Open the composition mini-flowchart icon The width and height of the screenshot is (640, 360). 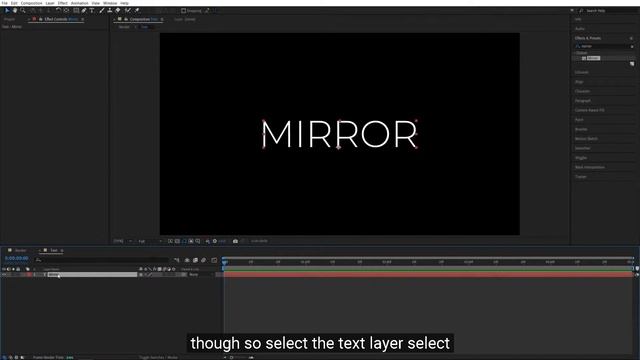click(176, 260)
